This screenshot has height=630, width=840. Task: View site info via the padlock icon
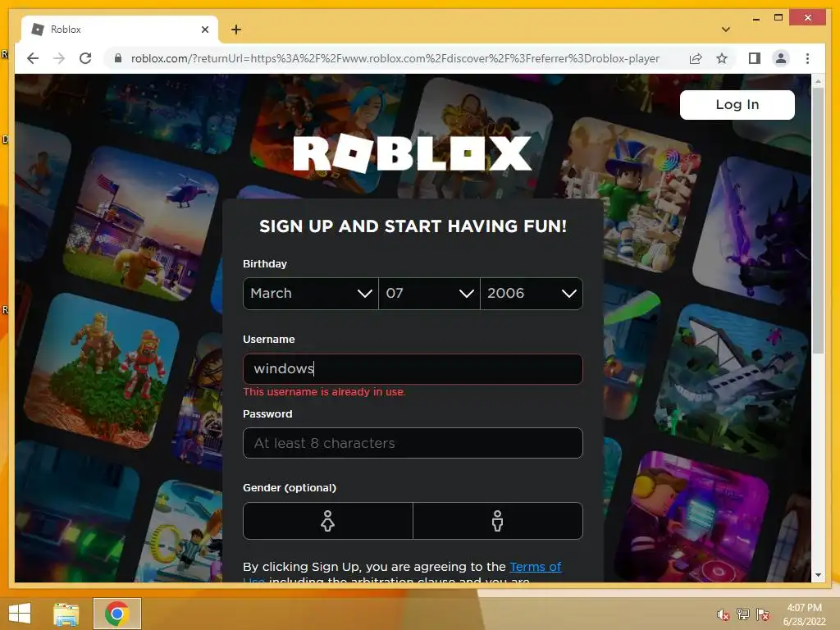[x=118, y=58]
